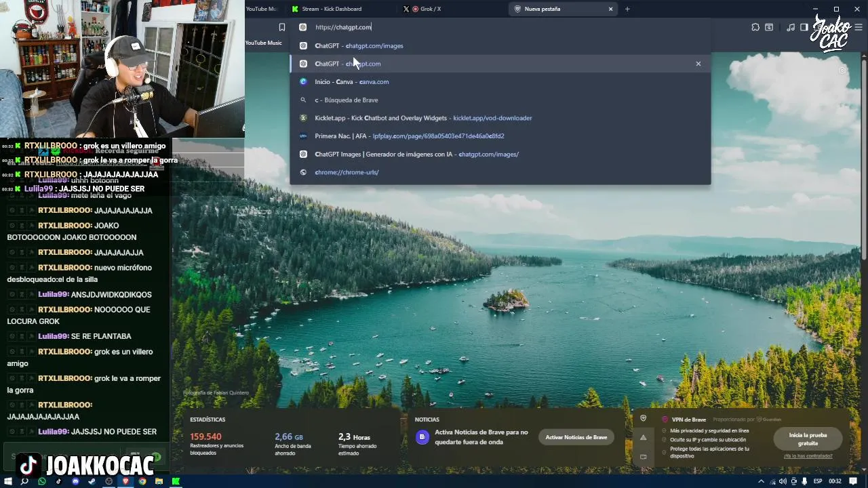Open the Brave extensions puzzle icon

point(755,27)
